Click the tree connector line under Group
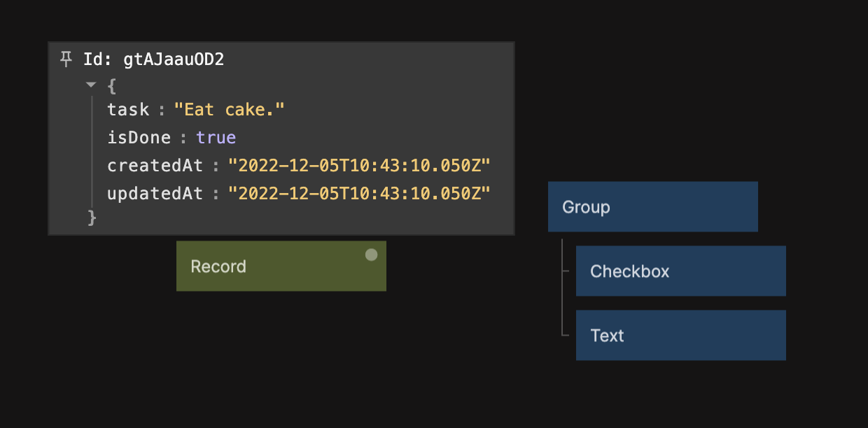Image resolution: width=868 pixels, height=428 pixels. click(x=563, y=287)
